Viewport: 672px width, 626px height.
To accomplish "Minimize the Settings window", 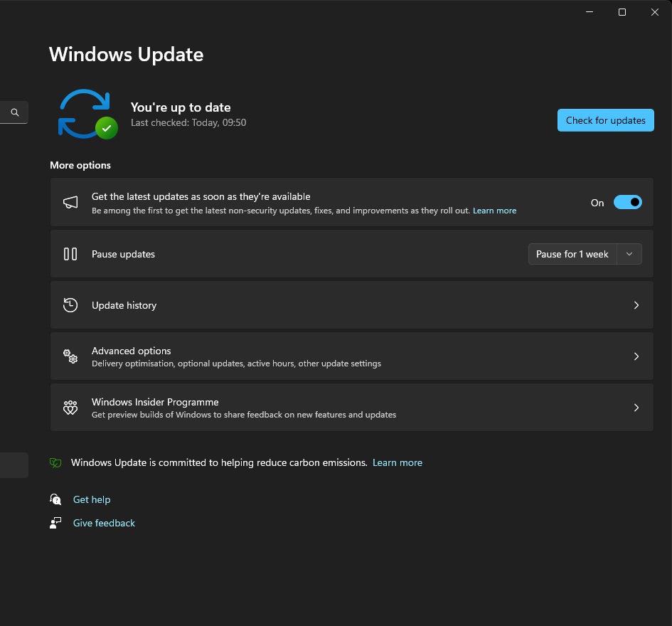I will (x=590, y=12).
